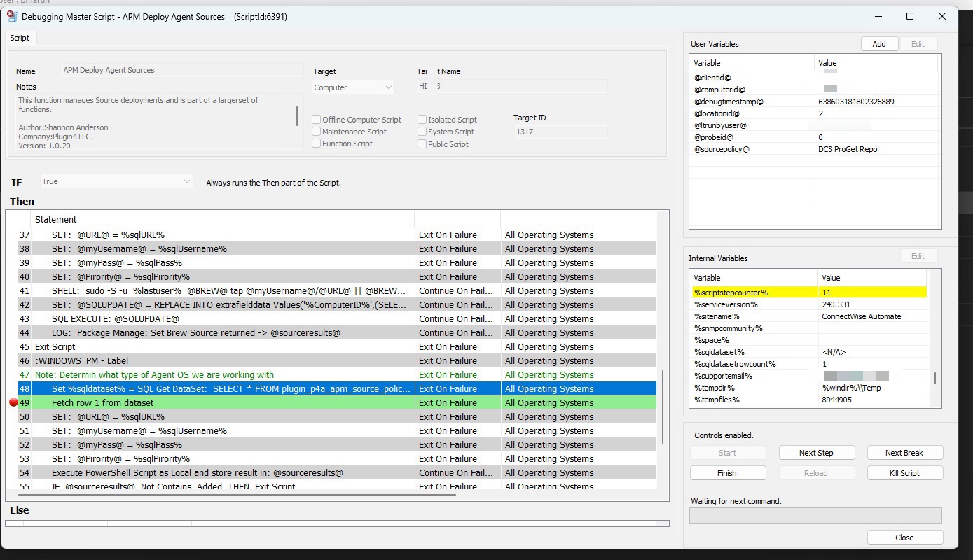Switch to the Script tab
This screenshot has width=973, height=560.
point(20,38)
